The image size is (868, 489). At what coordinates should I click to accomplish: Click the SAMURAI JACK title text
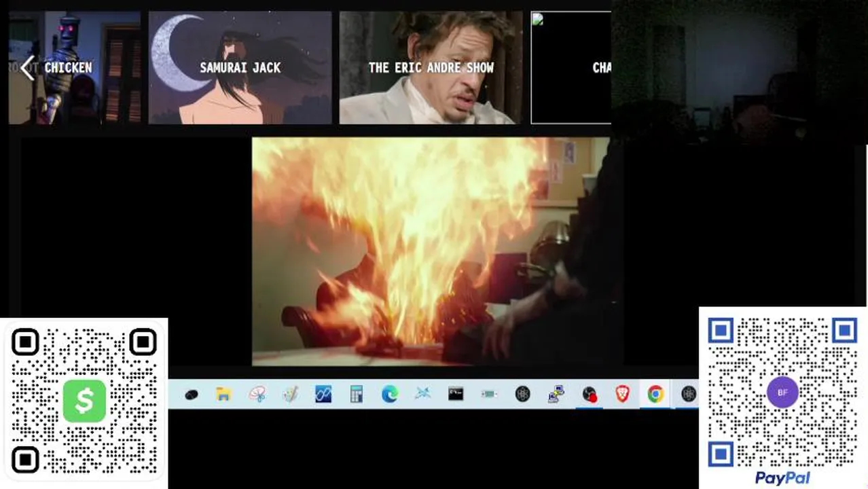coord(240,68)
